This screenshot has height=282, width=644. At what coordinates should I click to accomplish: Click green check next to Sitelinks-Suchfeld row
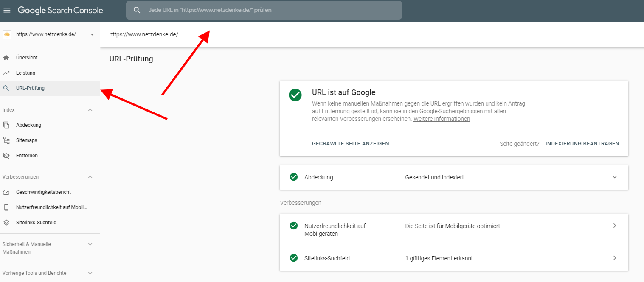[293, 257]
